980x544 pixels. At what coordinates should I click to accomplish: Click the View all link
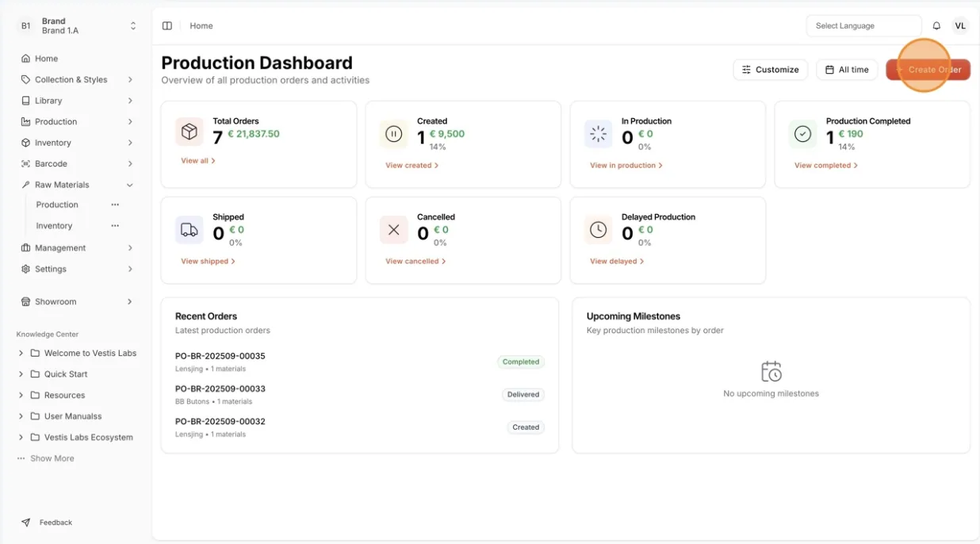pos(198,161)
